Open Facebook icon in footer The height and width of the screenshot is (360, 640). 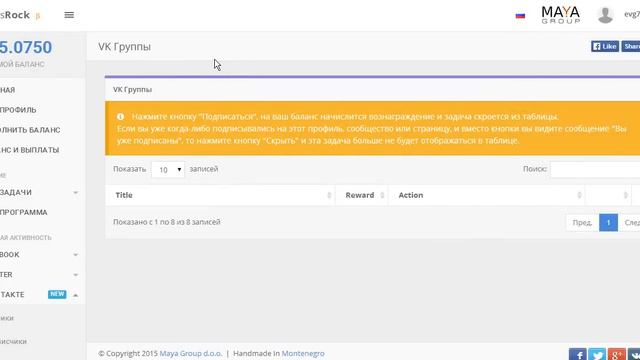(577, 354)
